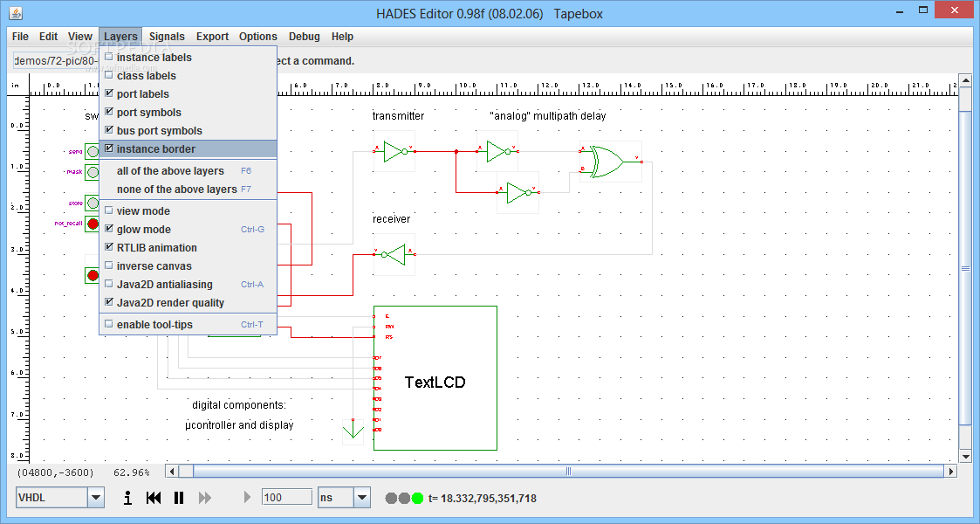Click the fast-forward simulation icon
The image size is (980, 524).
pyautogui.click(x=205, y=498)
